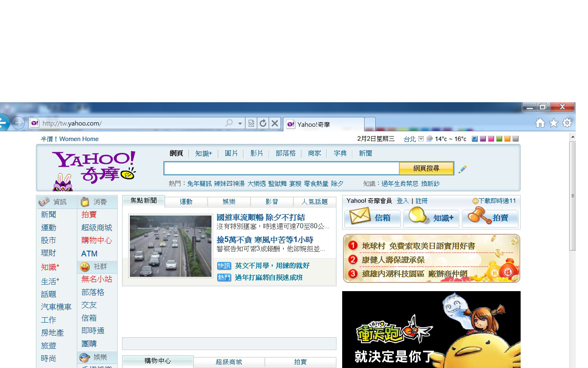Select the 知識+ search category
The height and width of the screenshot is (368, 588).
(203, 153)
